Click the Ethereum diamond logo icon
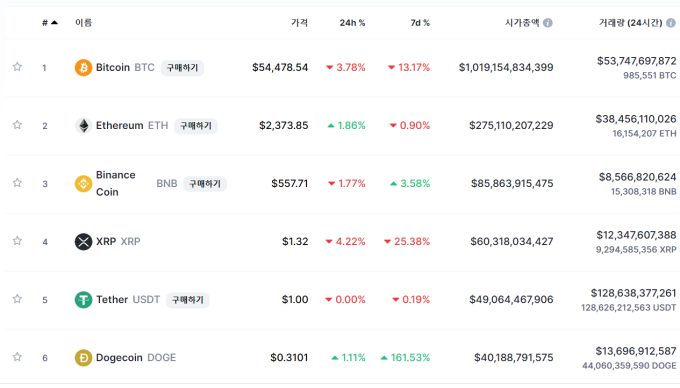The image size is (680, 388). [x=83, y=126]
